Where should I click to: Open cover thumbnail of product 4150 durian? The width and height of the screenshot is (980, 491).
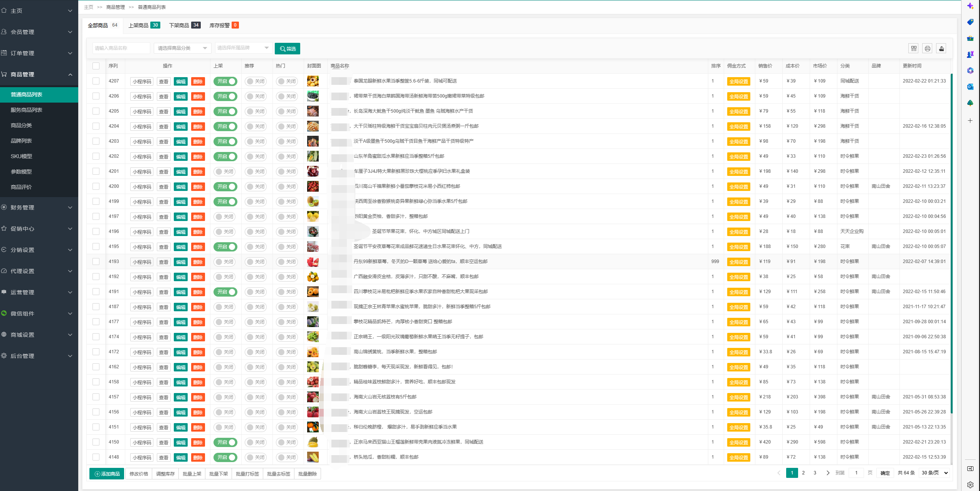[313, 442]
